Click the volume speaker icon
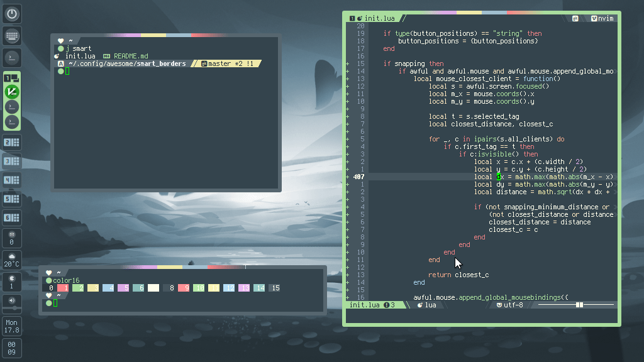This screenshot has height=362, width=644. [12, 301]
